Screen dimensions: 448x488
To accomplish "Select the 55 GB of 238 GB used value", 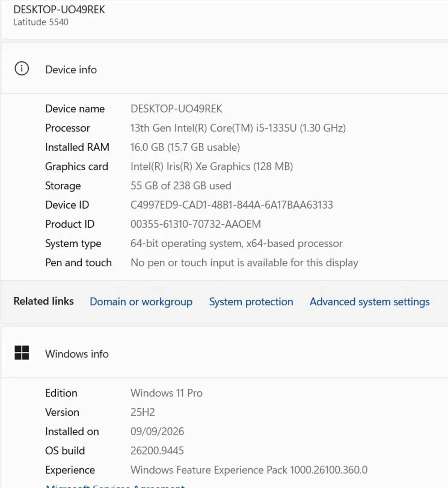I will (x=181, y=186).
